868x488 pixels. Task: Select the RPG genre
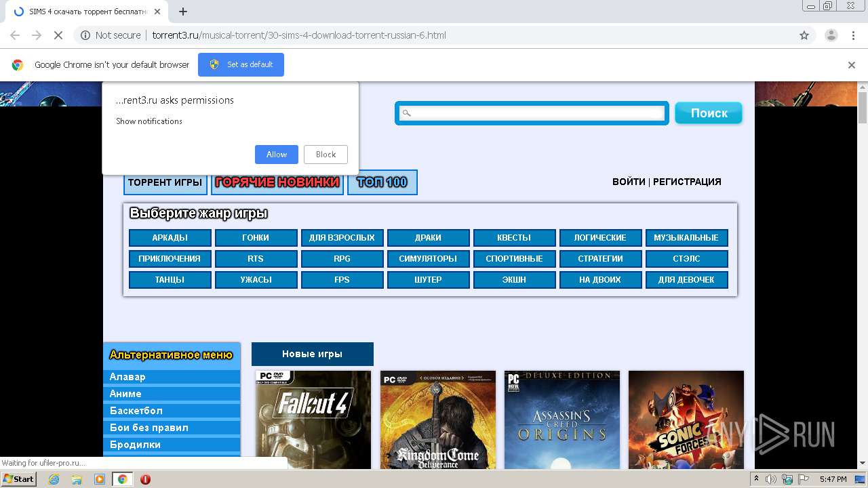[x=342, y=259]
